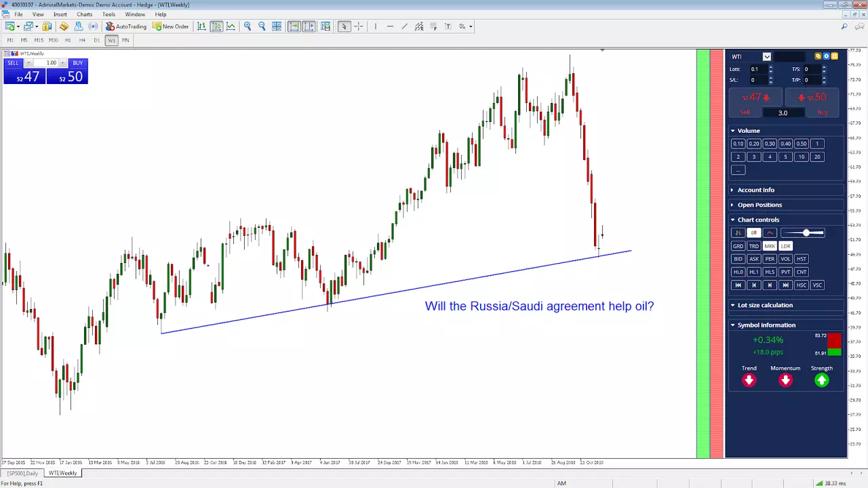Open the File menu
This screenshot has height=488, width=868.
(x=18, y=14)
